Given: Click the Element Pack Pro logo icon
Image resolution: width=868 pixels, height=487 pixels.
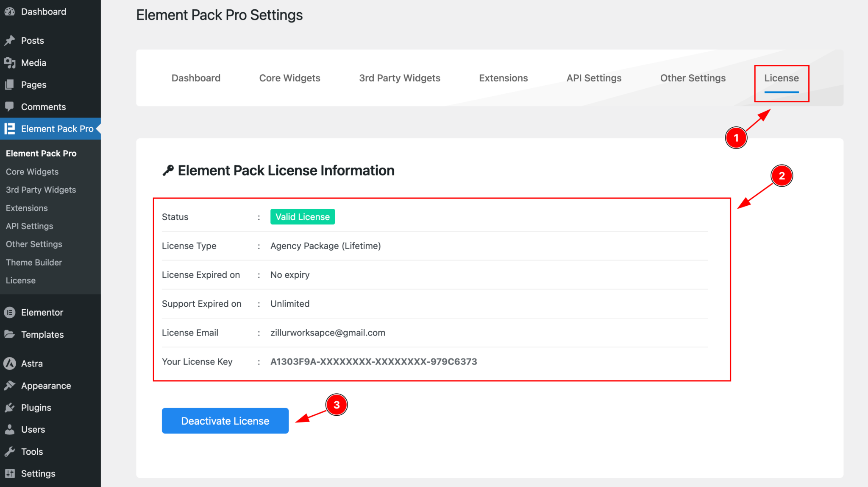Looking at the screenshot, I should click(x=10, y=129).
